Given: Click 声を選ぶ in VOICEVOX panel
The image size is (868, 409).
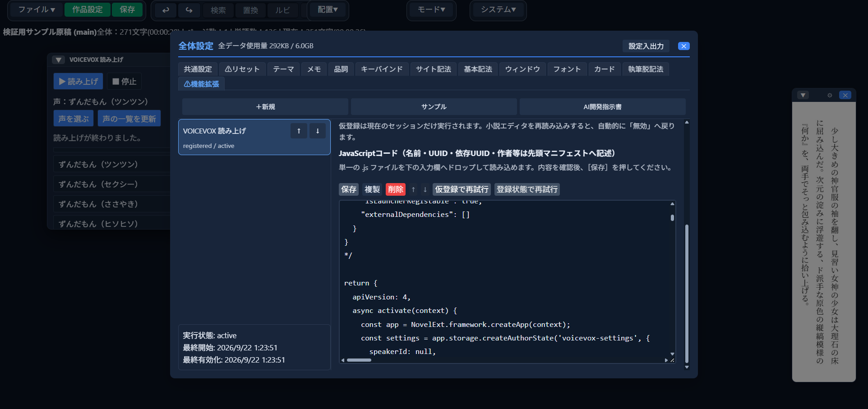Looking at the screenshot, I should click(74, 119).
